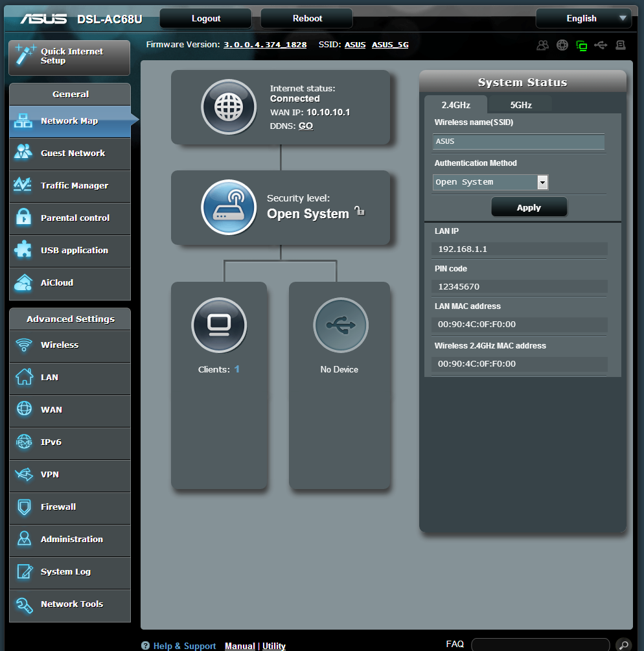The height and width of the screenshot is (651, 644).
Task: Click the Open System security level text
Action: tap(308, 213)
